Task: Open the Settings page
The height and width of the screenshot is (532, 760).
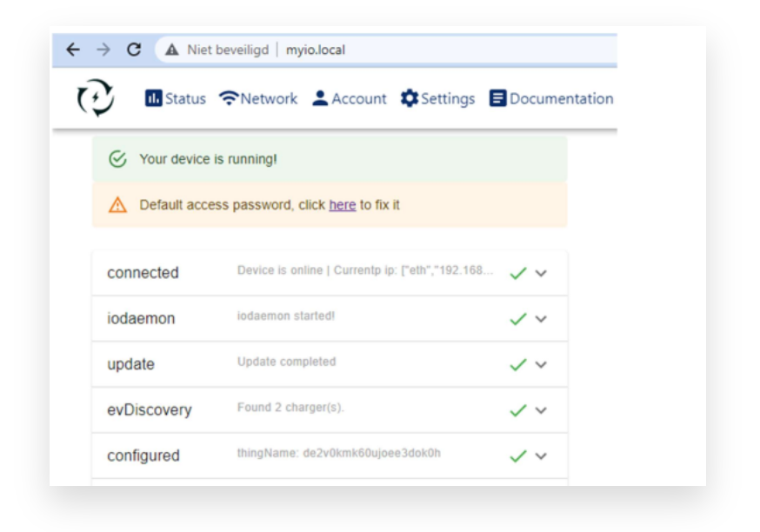Action: pos(437,98)
